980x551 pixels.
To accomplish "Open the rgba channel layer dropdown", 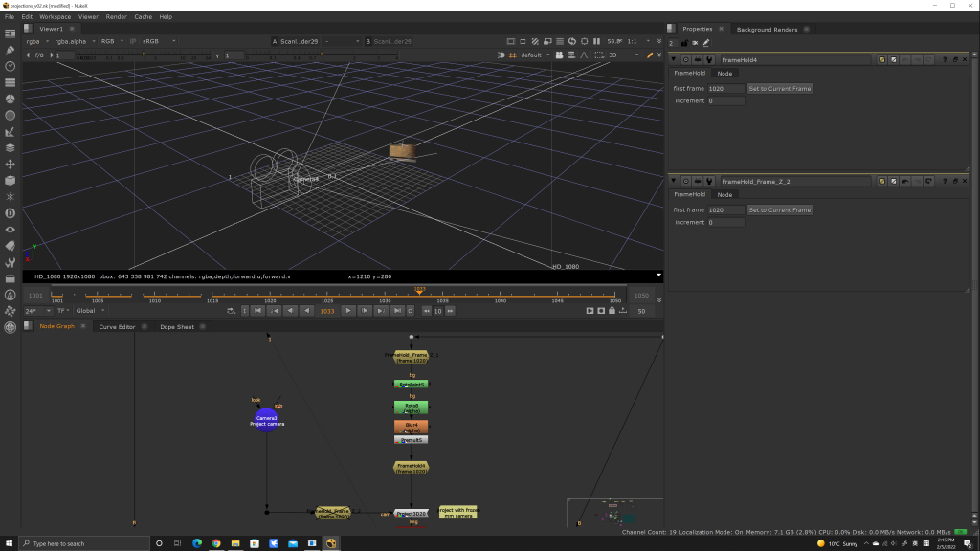I will tap(36, 41).
